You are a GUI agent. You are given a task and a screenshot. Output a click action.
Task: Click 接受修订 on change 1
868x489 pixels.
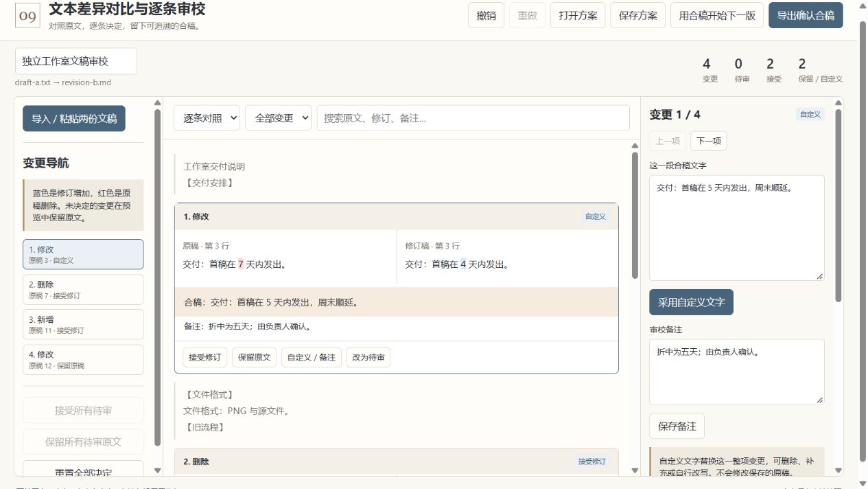[x=204, y=357]
